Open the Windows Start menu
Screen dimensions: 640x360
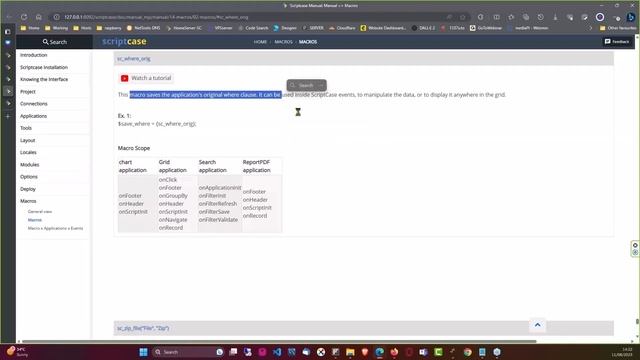pos(143,352)
